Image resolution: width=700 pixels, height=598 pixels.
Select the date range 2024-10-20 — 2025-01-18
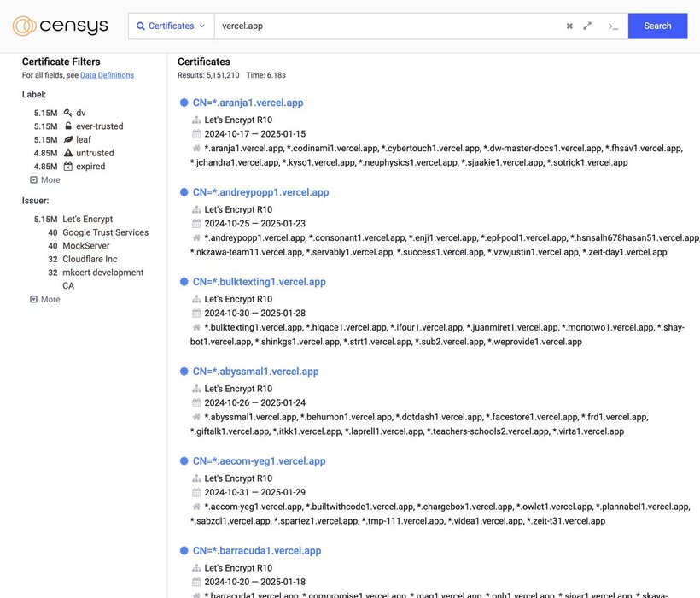[x=255, y=582]
